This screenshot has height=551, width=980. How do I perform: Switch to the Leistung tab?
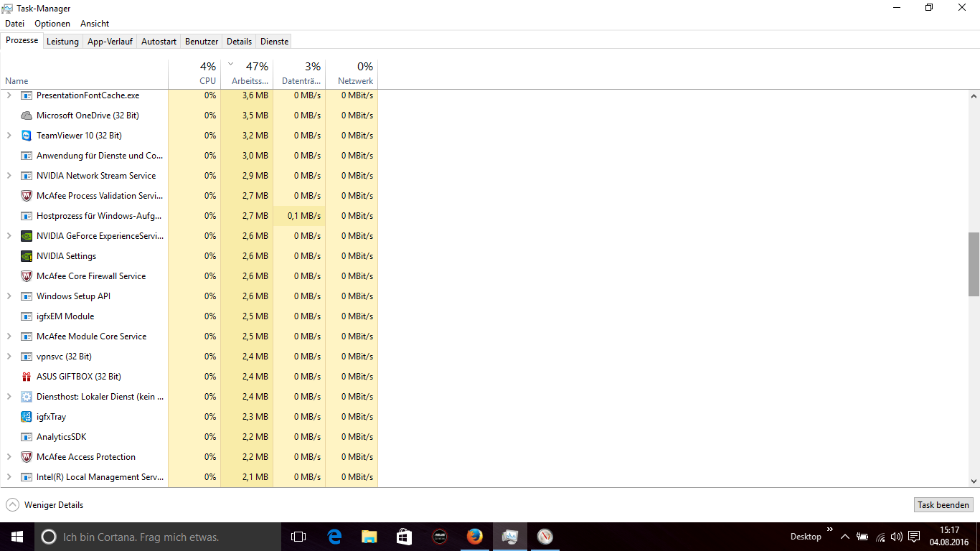click(62, 42)
